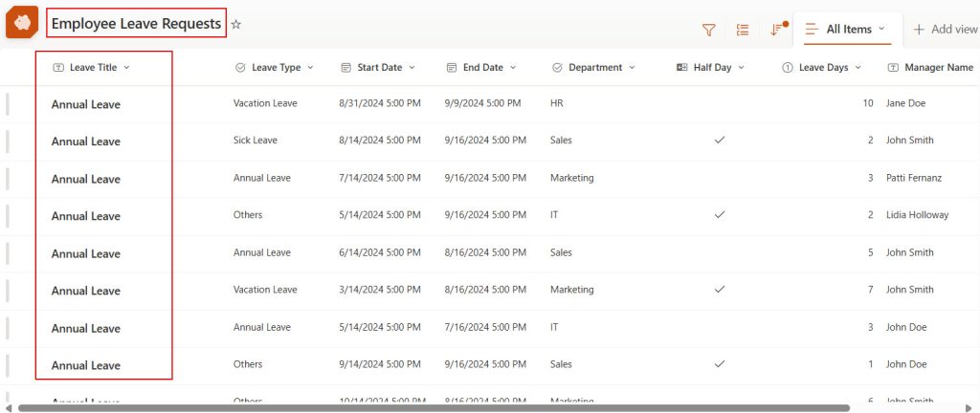This screenshot has width=980, height=413.
Task: Click Half Day checkmark in 9/14/2024 row
Action: 720,363
